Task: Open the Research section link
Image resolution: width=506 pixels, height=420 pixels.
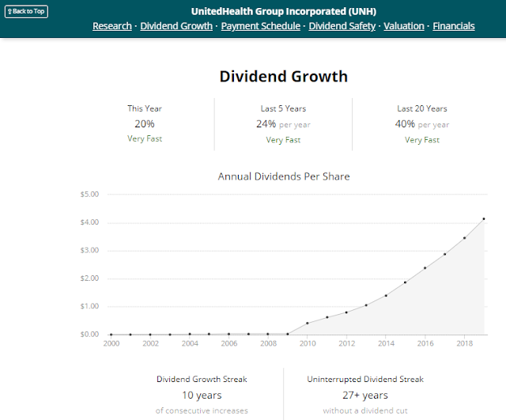Action: (x=112, y=26)
